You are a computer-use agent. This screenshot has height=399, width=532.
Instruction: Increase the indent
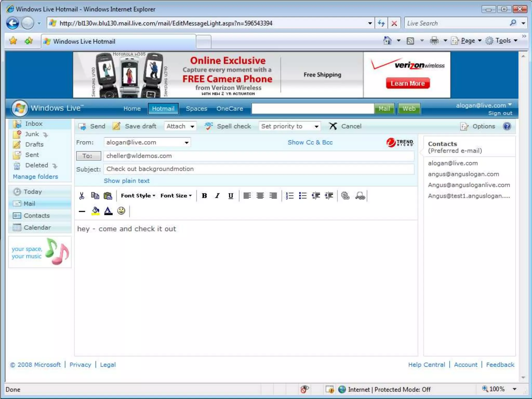pos(329,196)
